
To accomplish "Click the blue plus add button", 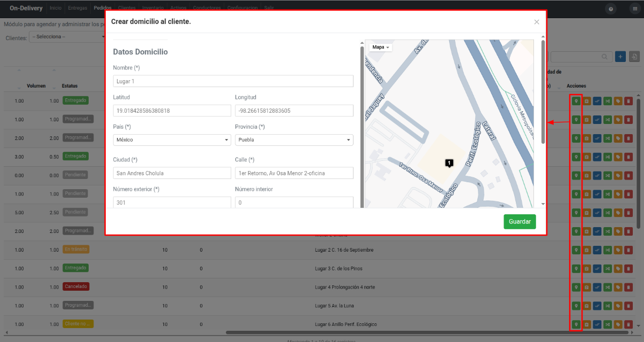I will pos(621,57).
